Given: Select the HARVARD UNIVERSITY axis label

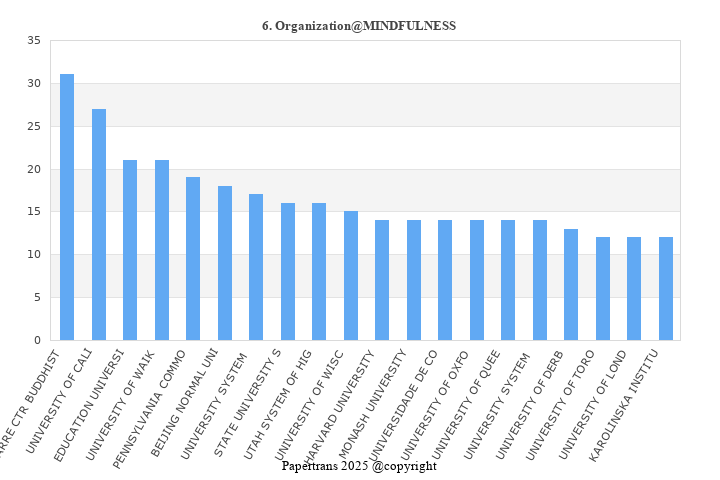Looking at the screenshot, I should (x=339, y=407).
